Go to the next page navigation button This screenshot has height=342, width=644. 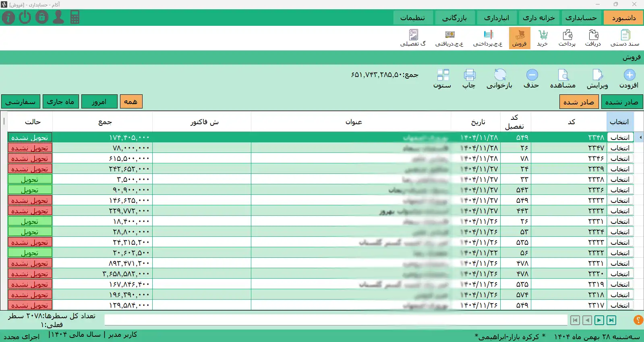599,320
